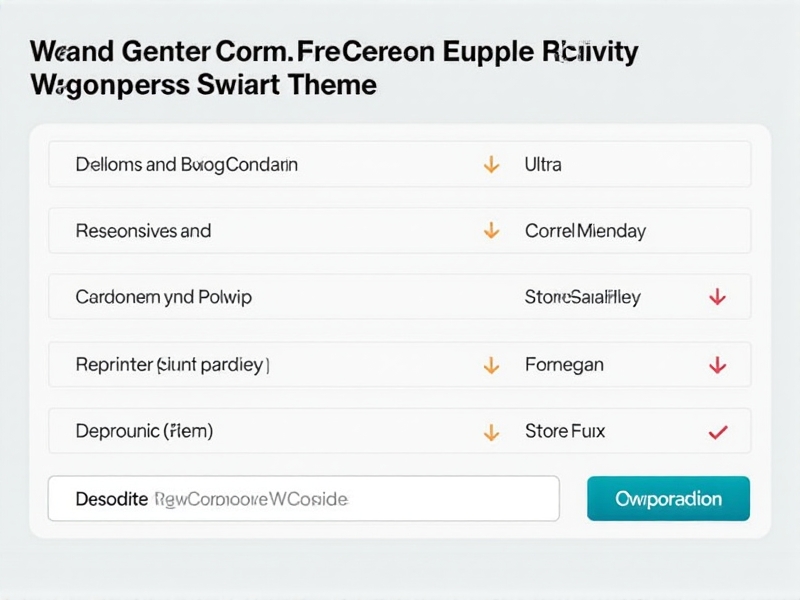Screen dimensions: 800x600
Task: Click orange arrow in Deprounic row
Action: (491, 433)
